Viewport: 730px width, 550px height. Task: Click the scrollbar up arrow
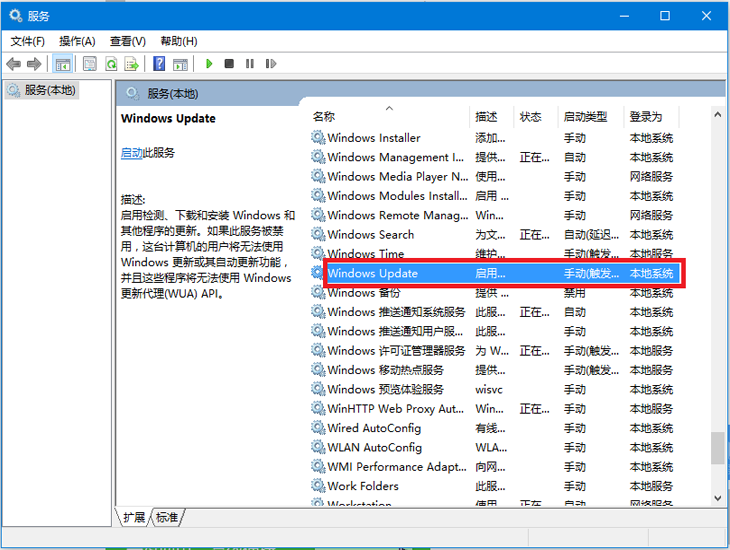(717, 115)
